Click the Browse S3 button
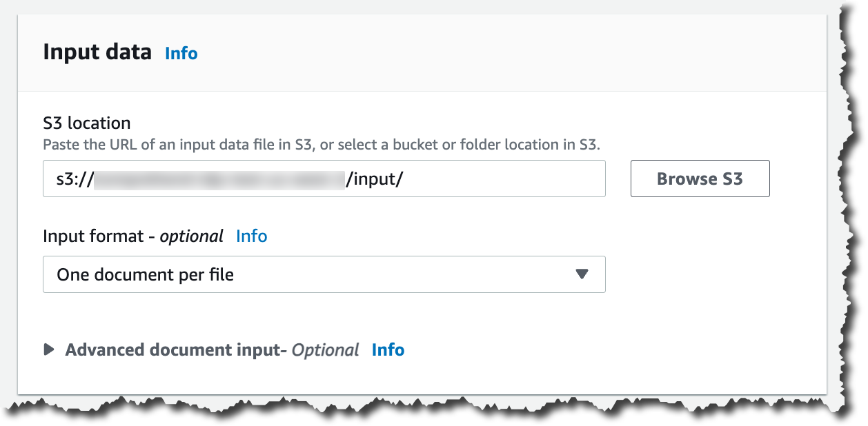 pos(700,179)
